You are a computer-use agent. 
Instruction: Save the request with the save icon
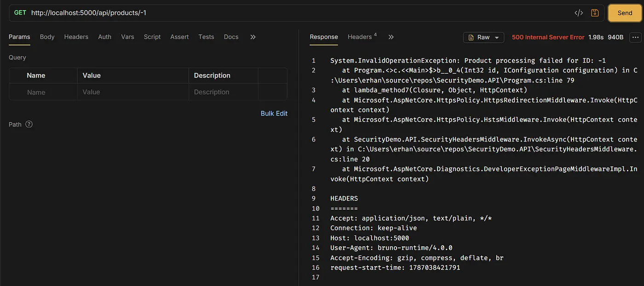point(595,13)
